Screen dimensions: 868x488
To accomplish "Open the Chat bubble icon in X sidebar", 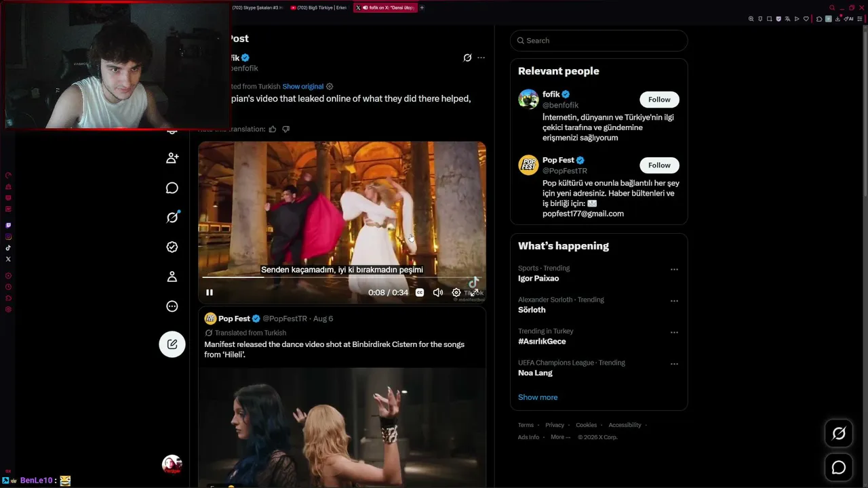I will click(172, 188).
